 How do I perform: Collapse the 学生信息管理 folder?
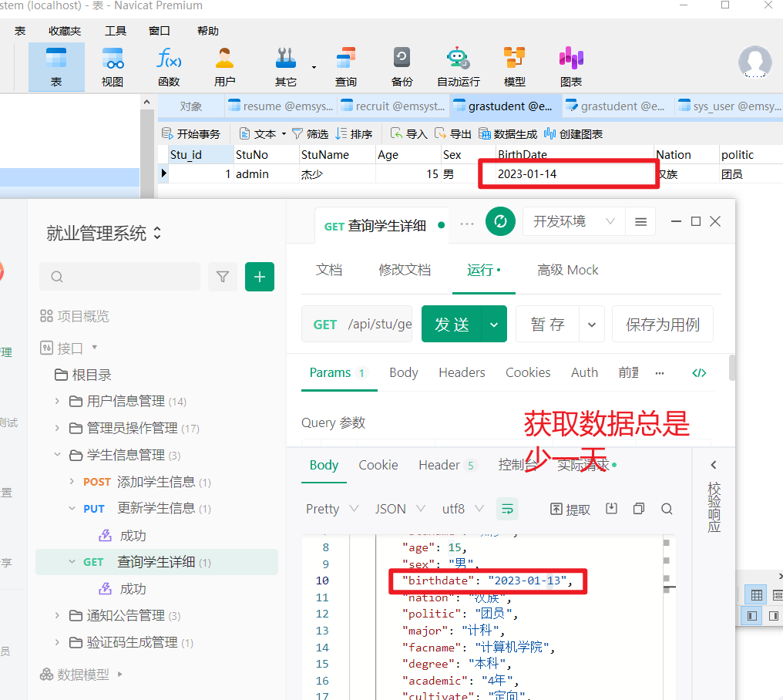[x=57, y=455]
